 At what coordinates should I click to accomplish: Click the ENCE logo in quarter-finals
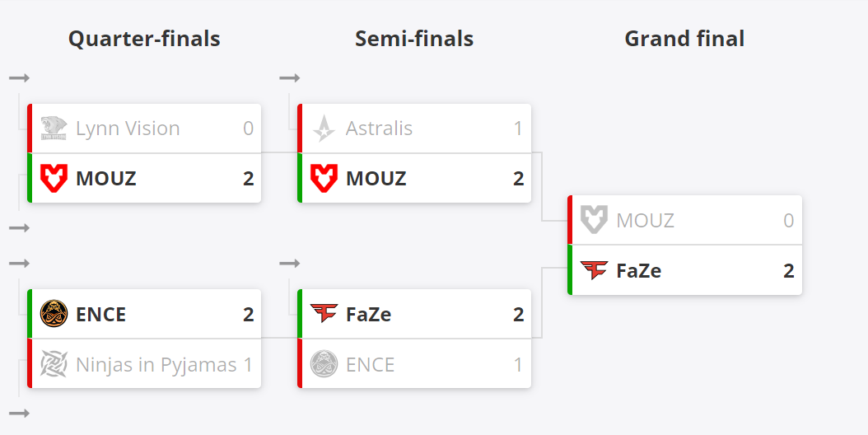click(54, 314)
